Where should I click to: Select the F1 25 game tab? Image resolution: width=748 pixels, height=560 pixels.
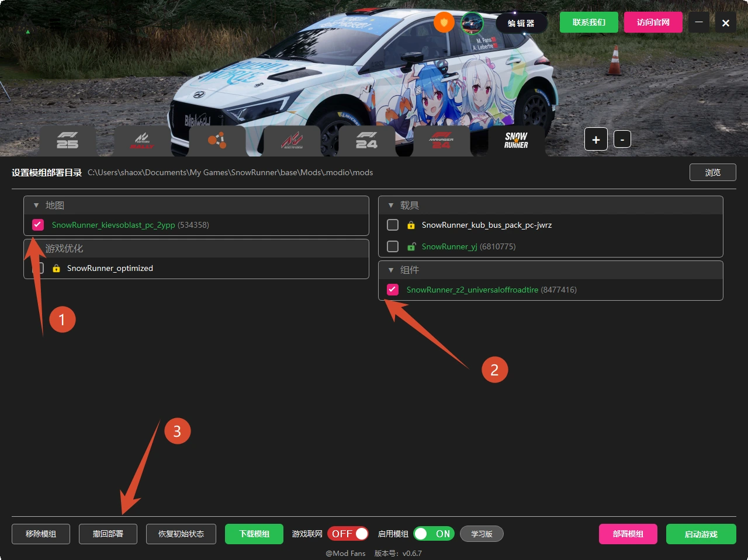[67, 141]
